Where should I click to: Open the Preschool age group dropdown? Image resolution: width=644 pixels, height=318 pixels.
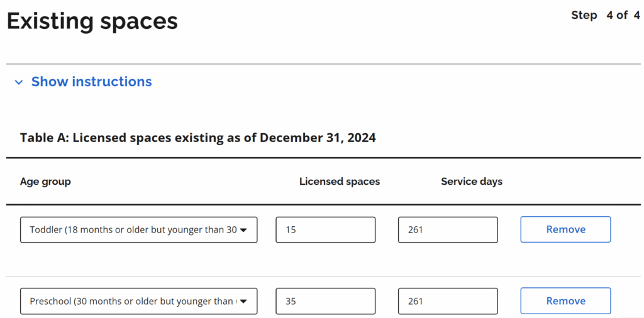tap(132, 301)
